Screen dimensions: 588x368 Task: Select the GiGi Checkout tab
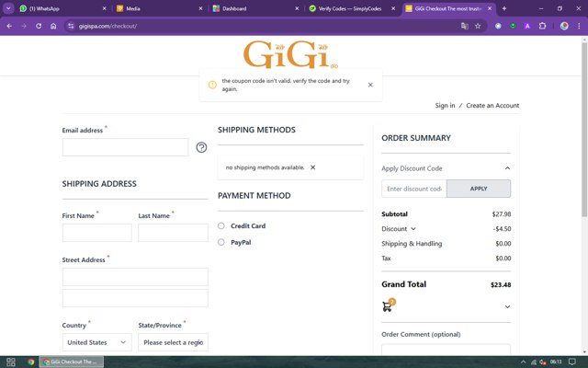447,8
